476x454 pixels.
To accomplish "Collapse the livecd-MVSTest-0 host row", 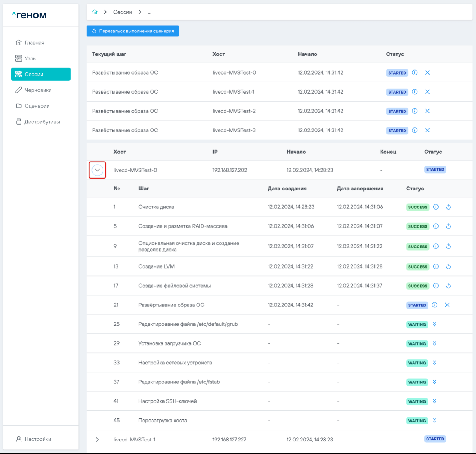I will tap(98, 170).
